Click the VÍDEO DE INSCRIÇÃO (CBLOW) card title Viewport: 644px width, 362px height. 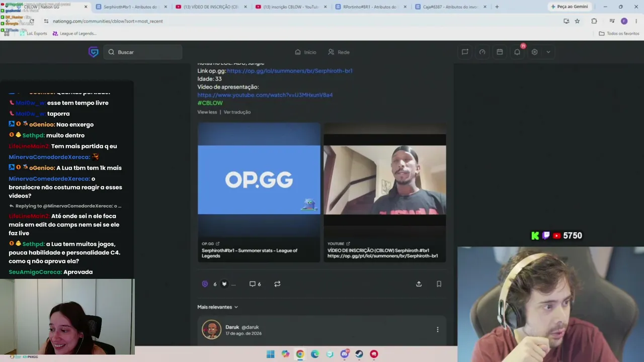tap(382, 253)
